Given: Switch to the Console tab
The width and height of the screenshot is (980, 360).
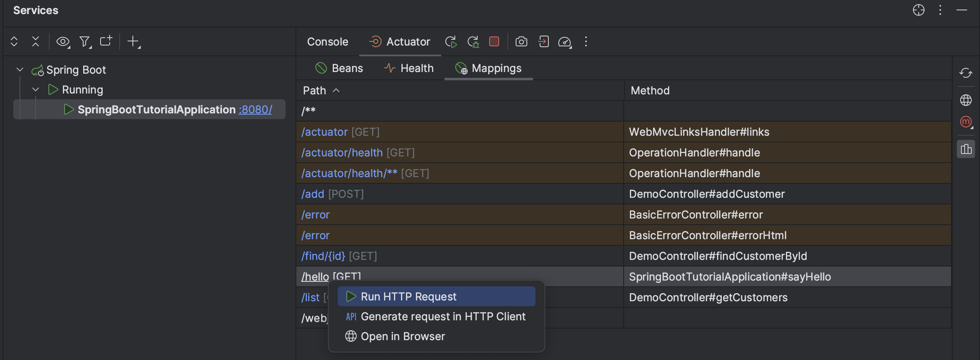Looking at the screenshot, I should pos(327,42).
